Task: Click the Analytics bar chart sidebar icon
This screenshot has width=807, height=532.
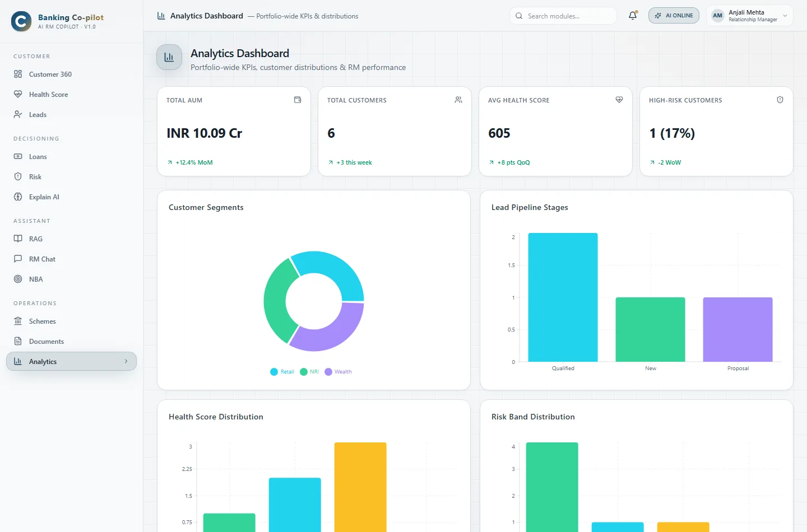Action: 18,361
